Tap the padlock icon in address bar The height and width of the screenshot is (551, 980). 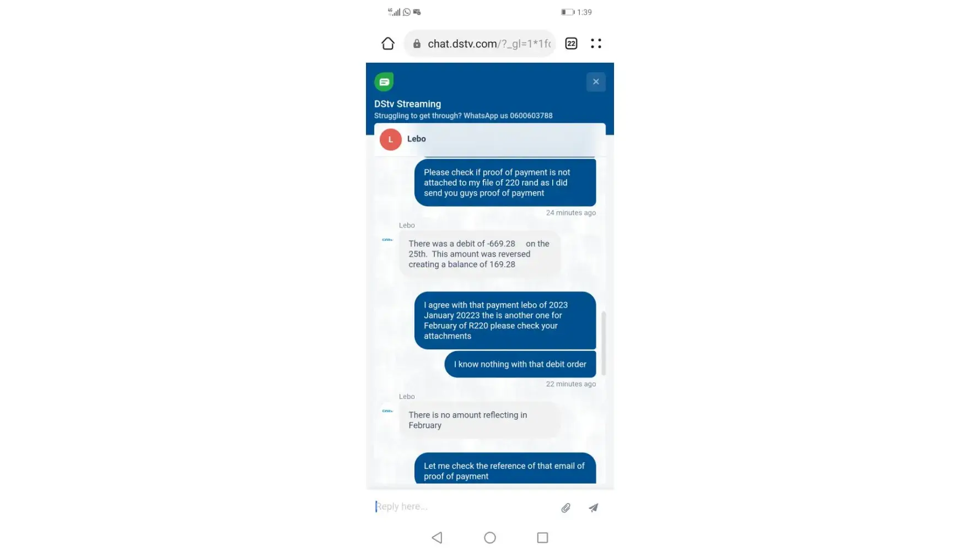click(417, 44)
